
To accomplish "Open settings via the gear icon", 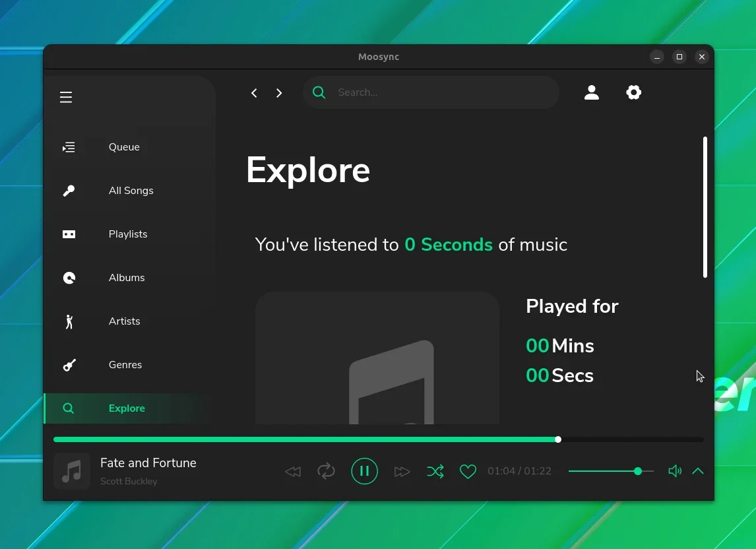I will 633,92.
